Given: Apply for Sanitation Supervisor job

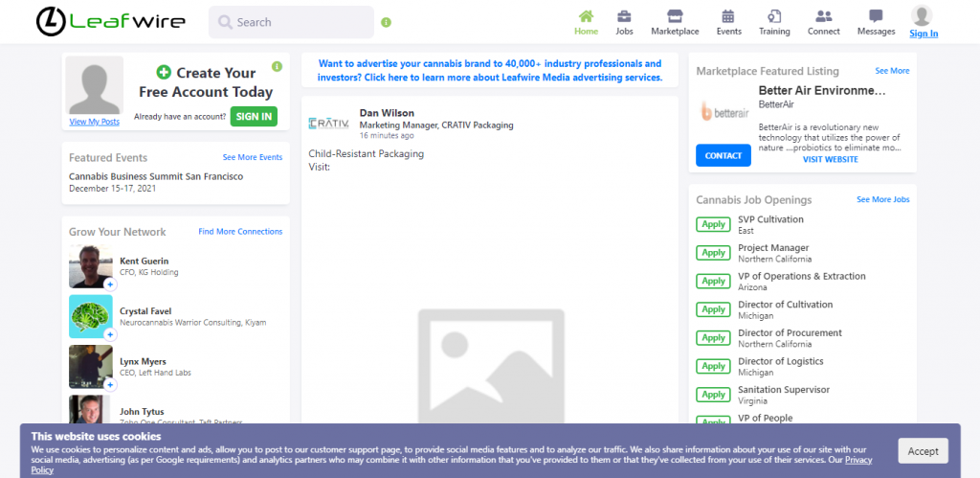Looking at the screenshot, I should point(713,395).
